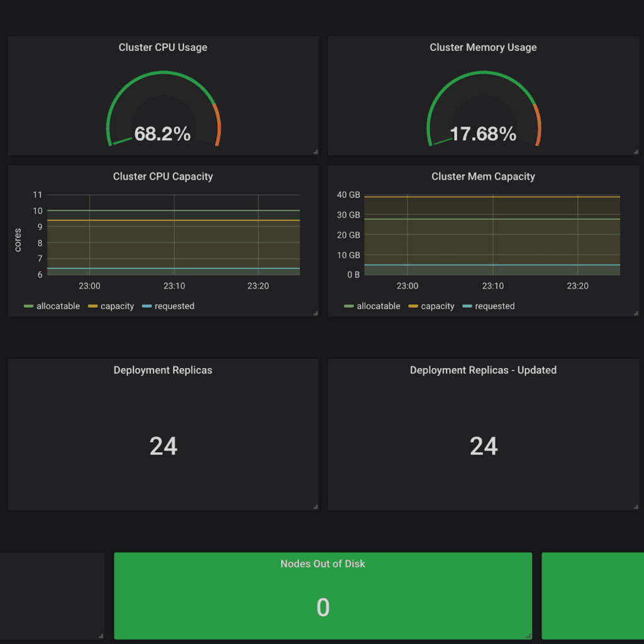
Task: Click resize handle of Cluster CPU Usage panel
Action: [316, 152]
